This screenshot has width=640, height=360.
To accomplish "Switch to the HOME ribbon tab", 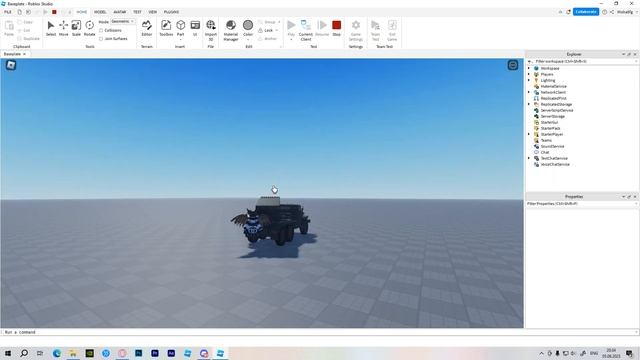I will coord(82,12).
